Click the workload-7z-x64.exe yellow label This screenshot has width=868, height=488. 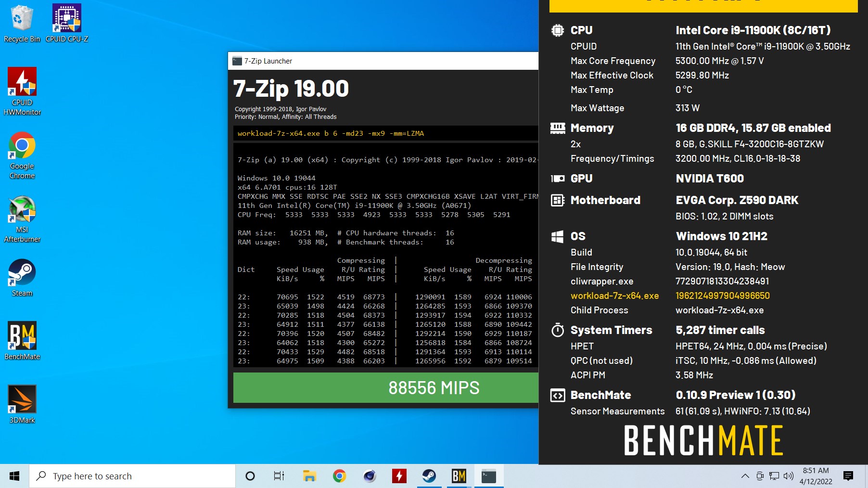(x=614, y=296)
